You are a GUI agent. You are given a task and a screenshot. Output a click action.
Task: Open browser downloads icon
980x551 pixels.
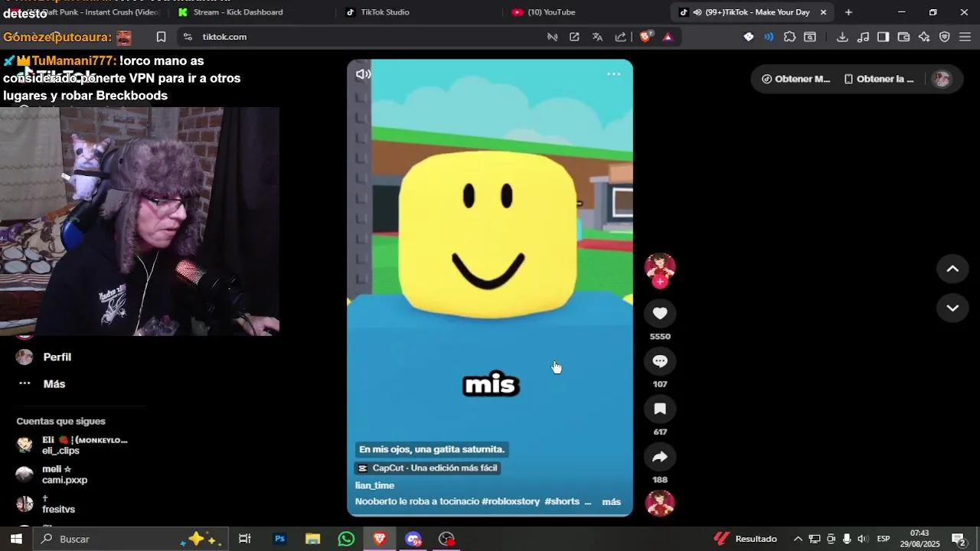pos(842,37)
